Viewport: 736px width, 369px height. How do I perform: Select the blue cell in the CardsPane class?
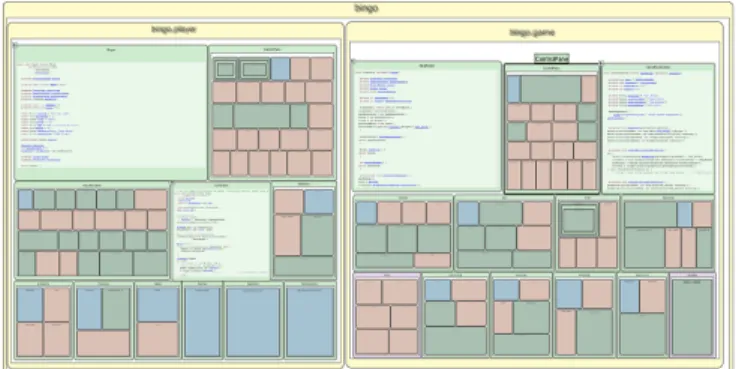tap(514, 89)
